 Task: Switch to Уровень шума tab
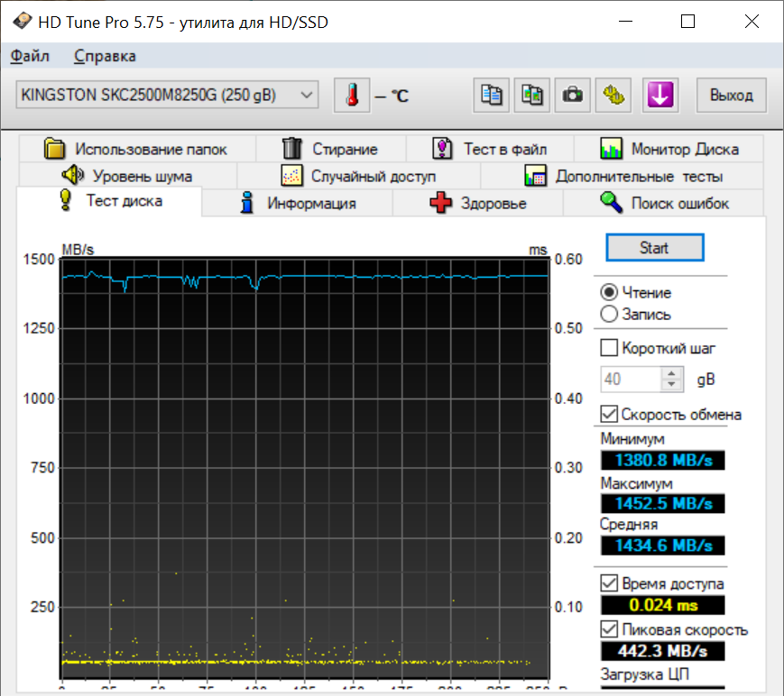(x=127, y=176)
